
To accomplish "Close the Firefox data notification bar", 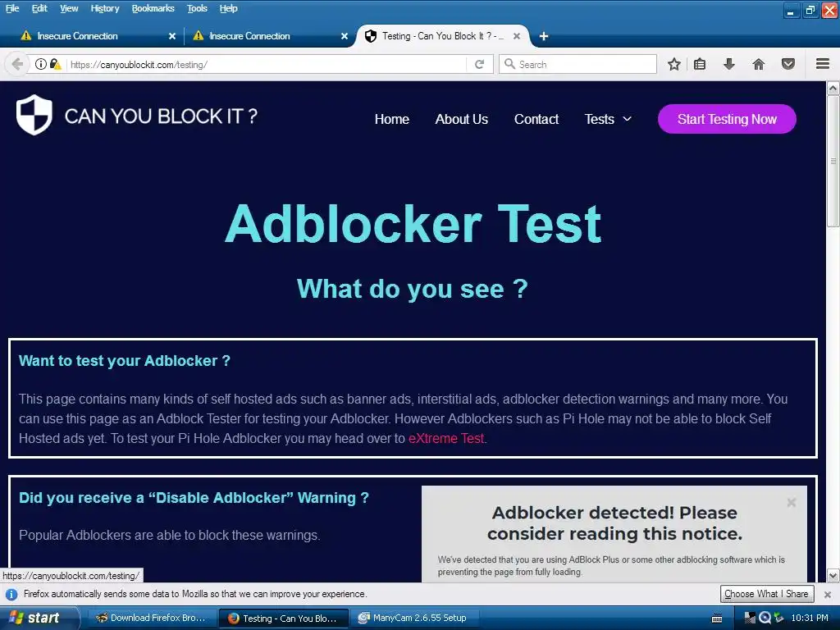I will (828, 594).
